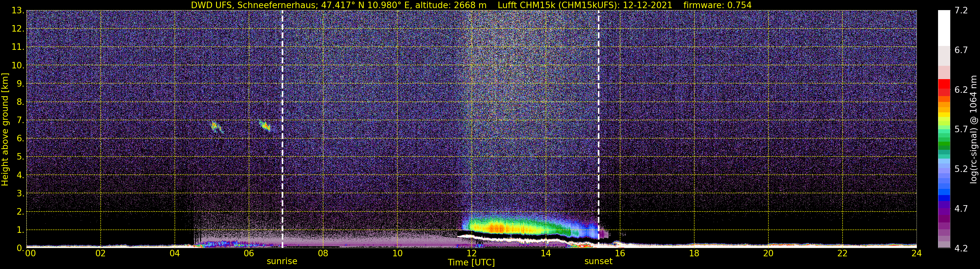The width and height of the screenshot is (980, 269).
Task: Click the colorbar tick label "4.2"
Action: point(961,248)
